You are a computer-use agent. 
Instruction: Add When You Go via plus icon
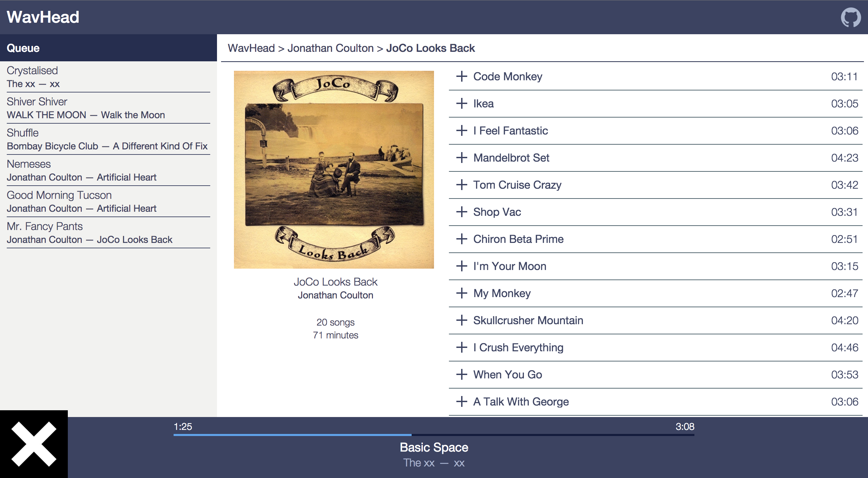click(461, 374)
